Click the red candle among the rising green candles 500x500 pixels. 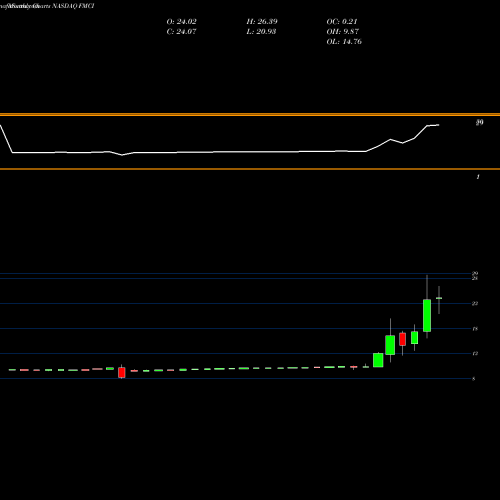pos(403,339)
